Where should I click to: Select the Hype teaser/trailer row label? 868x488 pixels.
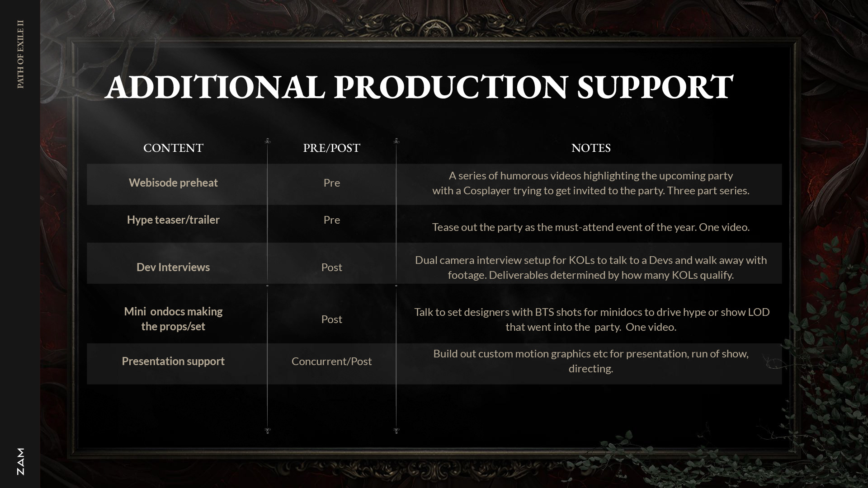[173, 220]
